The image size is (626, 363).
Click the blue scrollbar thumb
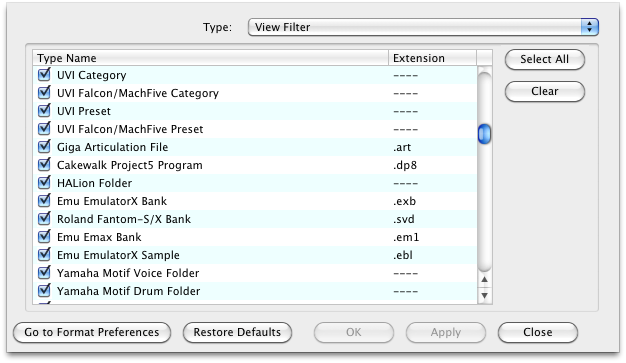click(484, 134)
